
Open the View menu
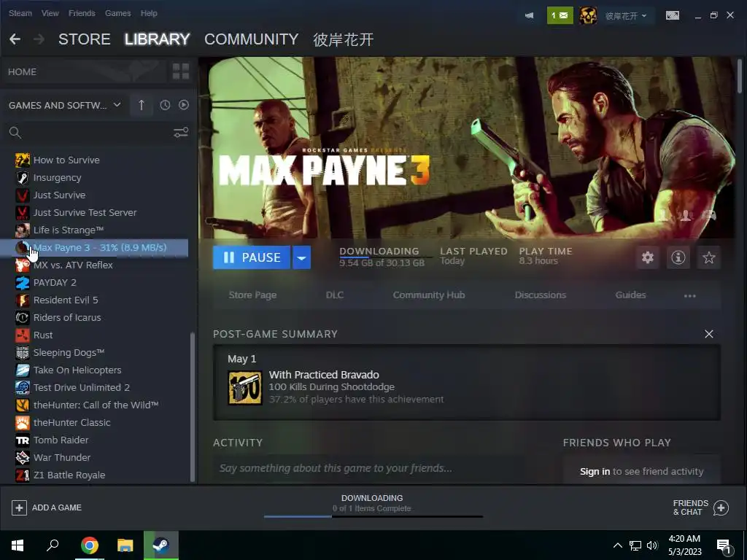click(50, 13)
